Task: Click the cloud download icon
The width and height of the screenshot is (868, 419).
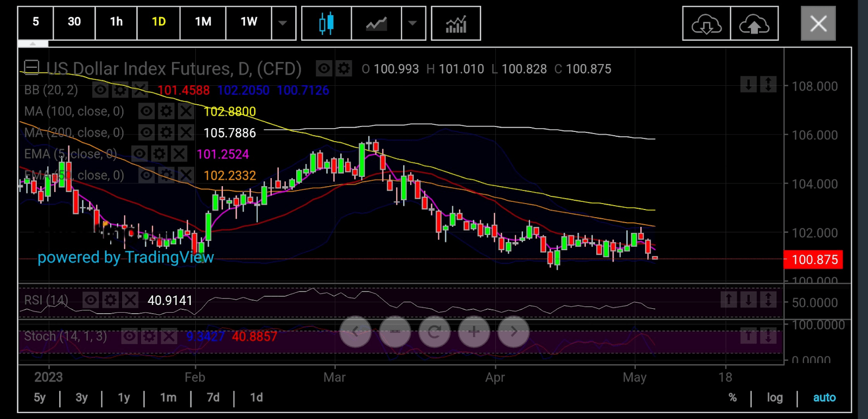Action: [x=706, y=23]
